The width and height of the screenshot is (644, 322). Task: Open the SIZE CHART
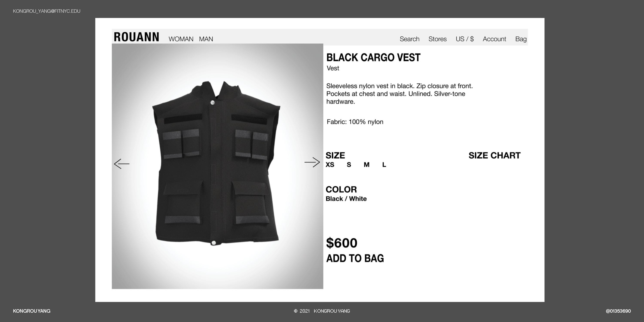(495, 155)
